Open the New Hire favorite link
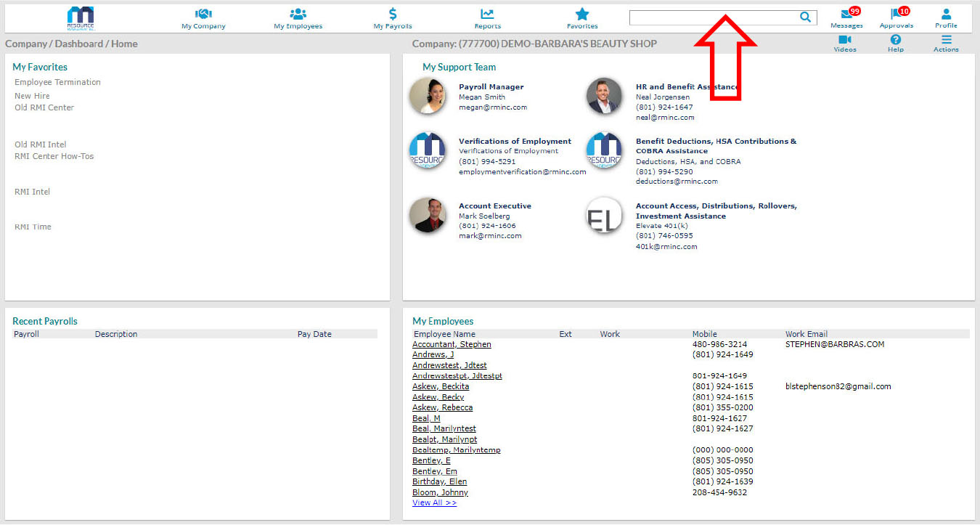This screenshot has height=525, width=980. pos(32,96)
